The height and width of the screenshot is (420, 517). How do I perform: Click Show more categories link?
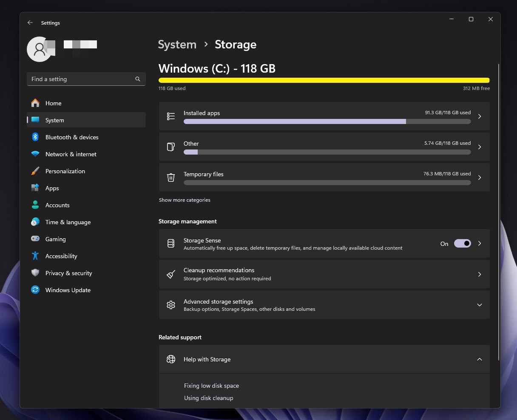tap(185, 200)
